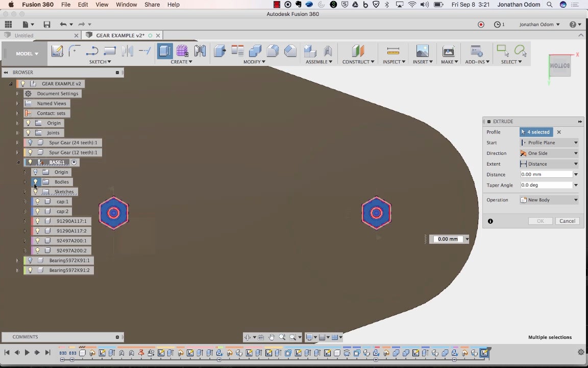The height and width of the screenshot is (368, 588).
Task: Click the timeline Play button
Action: coord(27,353)
